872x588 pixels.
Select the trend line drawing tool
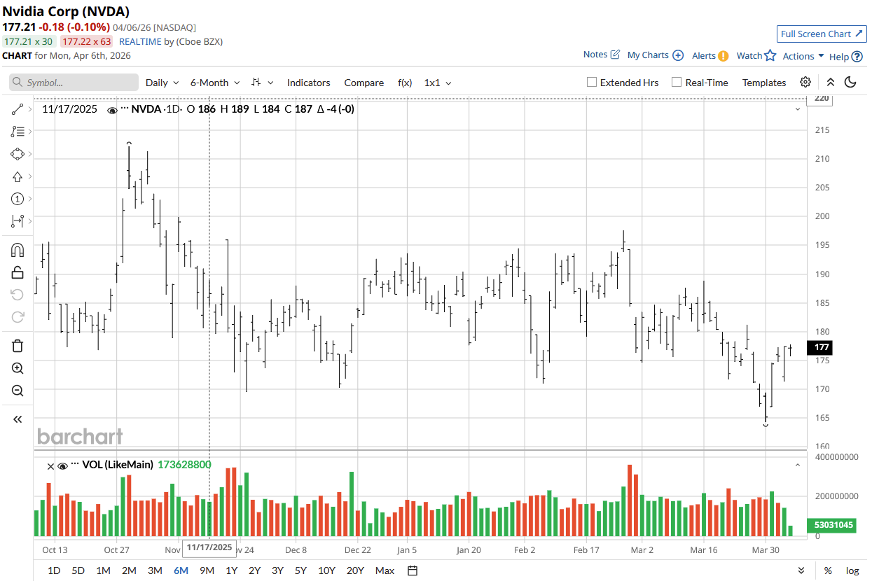[x=18, y=109]
